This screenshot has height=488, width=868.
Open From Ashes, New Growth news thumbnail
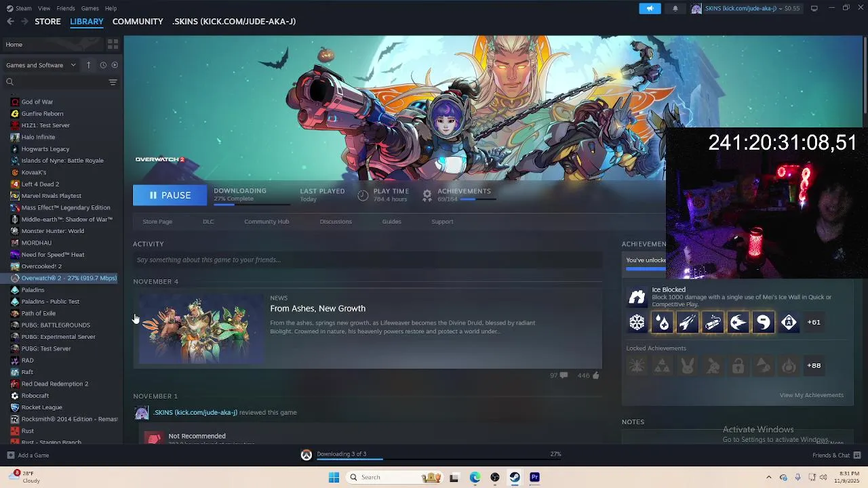201,329
